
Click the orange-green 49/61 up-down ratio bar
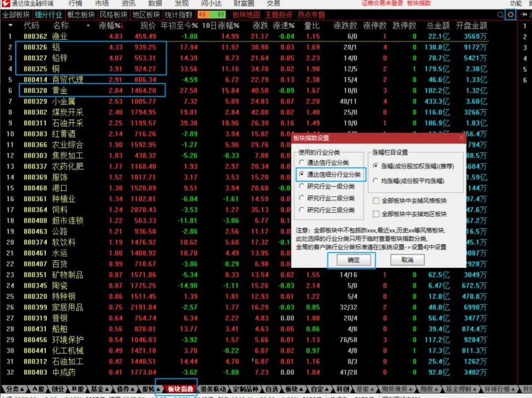[212, 15]
